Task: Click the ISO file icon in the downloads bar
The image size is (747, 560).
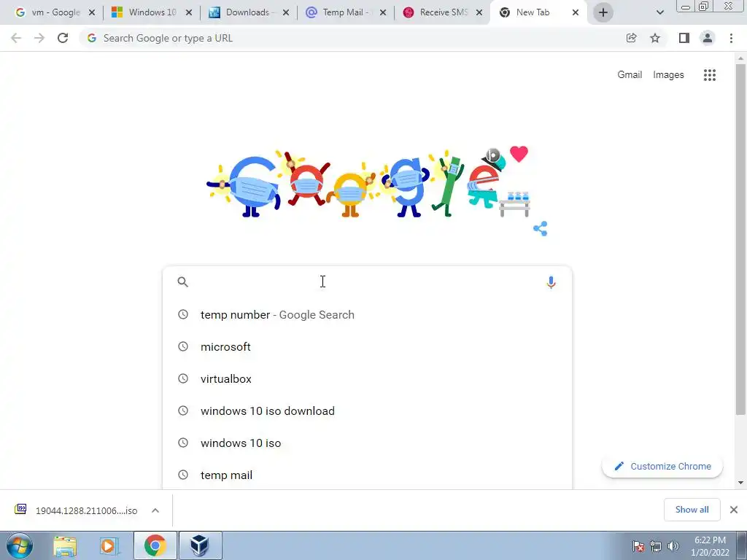Action: coord(20,509)
